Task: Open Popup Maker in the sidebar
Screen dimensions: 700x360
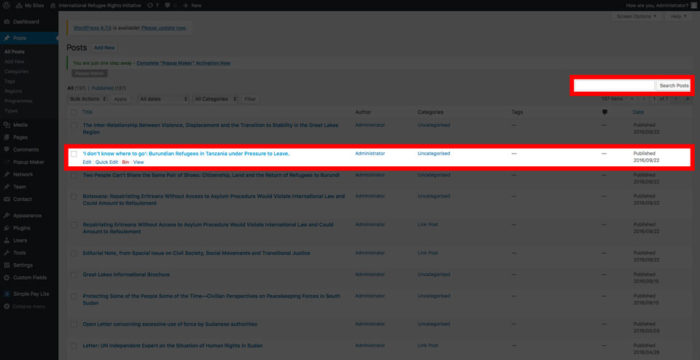Action: pos(29,162)
